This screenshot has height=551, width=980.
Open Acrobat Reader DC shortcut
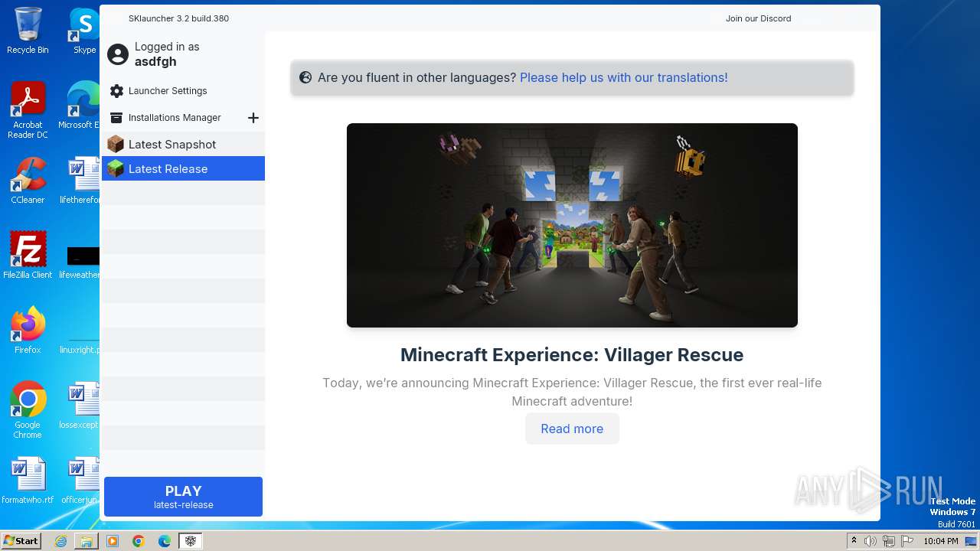[x=28, y=110]
